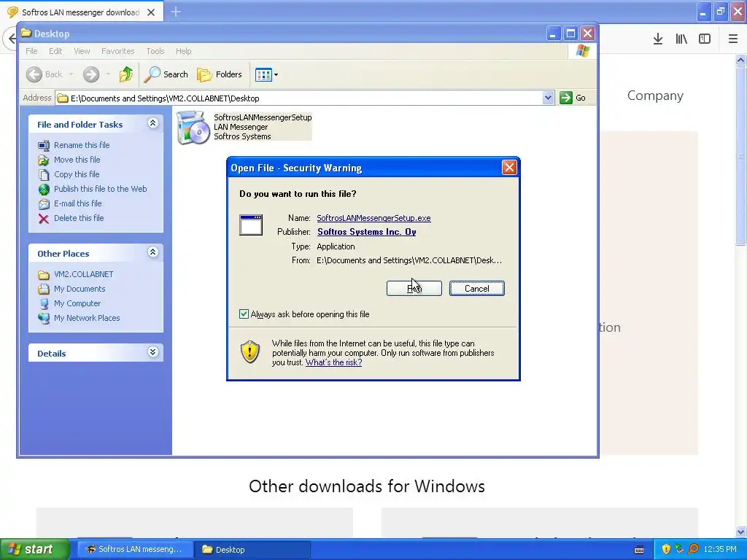747x560 pixels.
Task: Open My Computer in Other Places
Action: point(77,303)
